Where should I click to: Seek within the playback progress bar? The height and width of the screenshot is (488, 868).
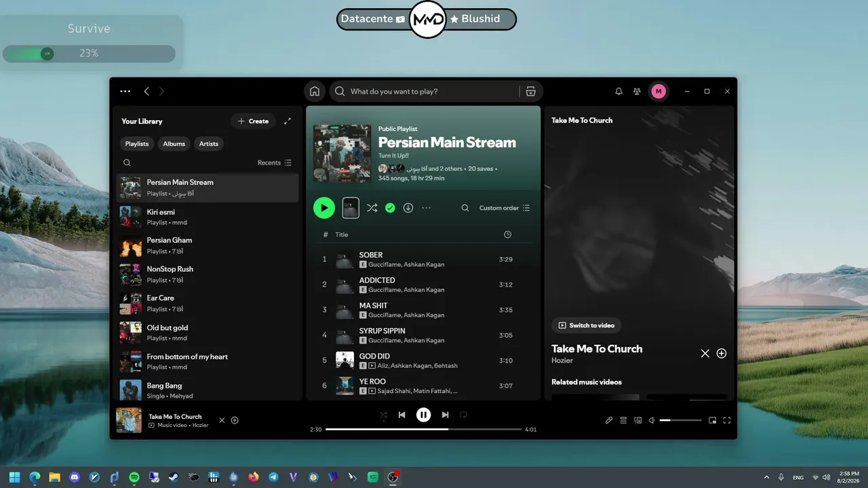coord(424,429)
